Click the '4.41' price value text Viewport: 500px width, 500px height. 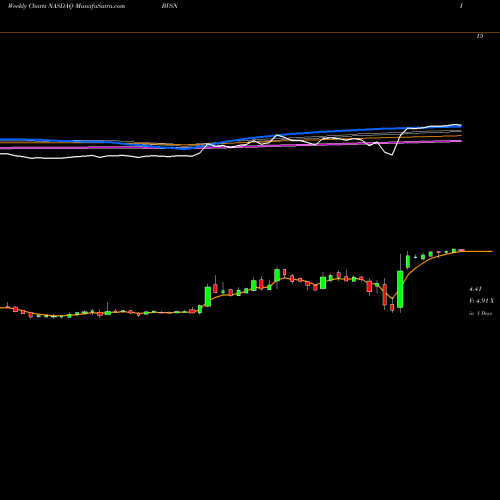coord(475,289)
